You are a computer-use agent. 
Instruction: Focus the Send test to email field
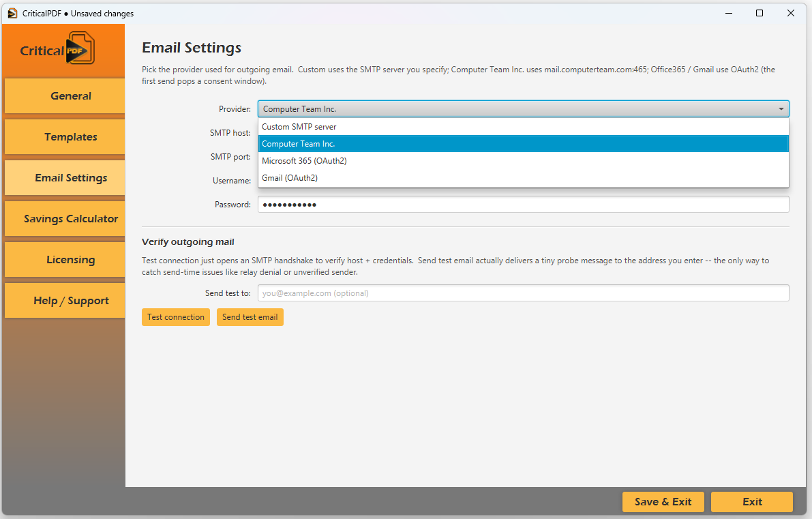click(x=523, y=293)
